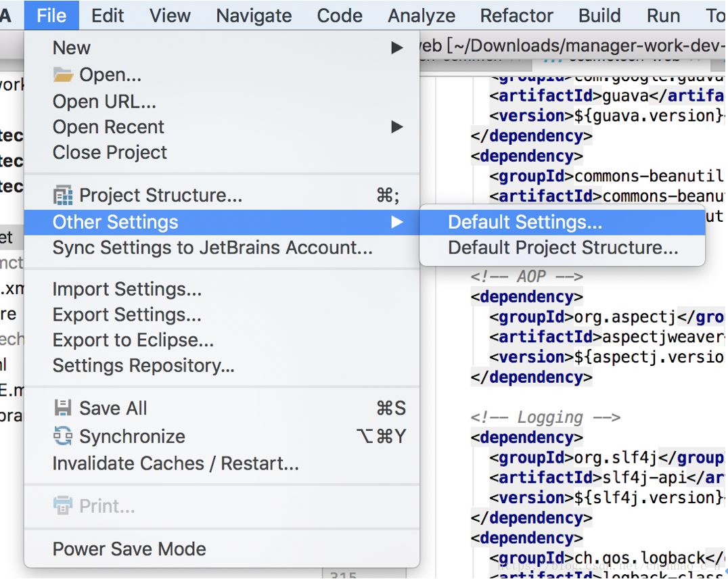Select Invalidate Caches / Restart...
Image resolution: width=728 pixels, height=579 pixels.
point(175,463)
